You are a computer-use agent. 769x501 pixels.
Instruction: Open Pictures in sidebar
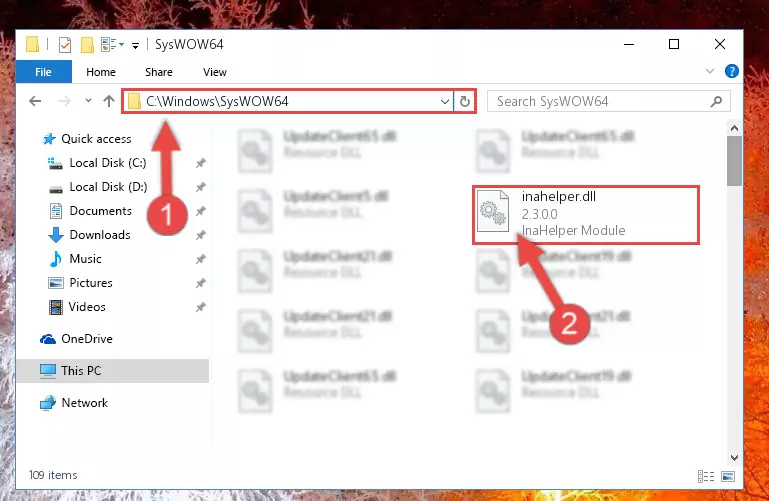point(81,283)
